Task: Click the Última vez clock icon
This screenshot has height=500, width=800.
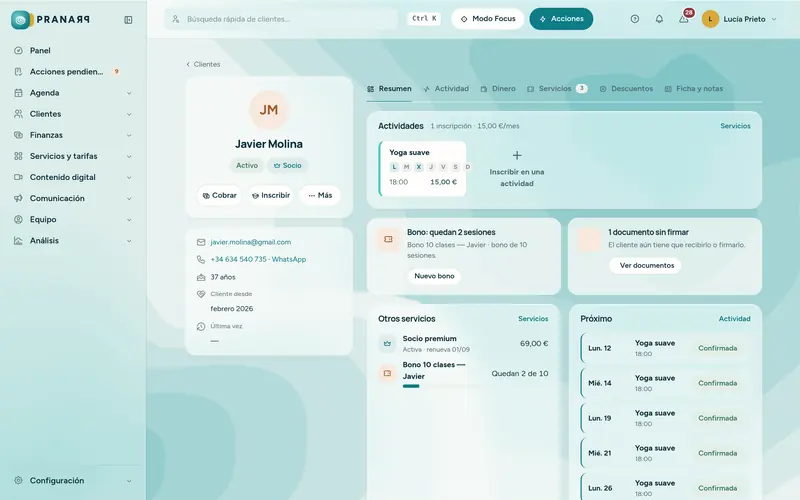Action: [201, 327]
